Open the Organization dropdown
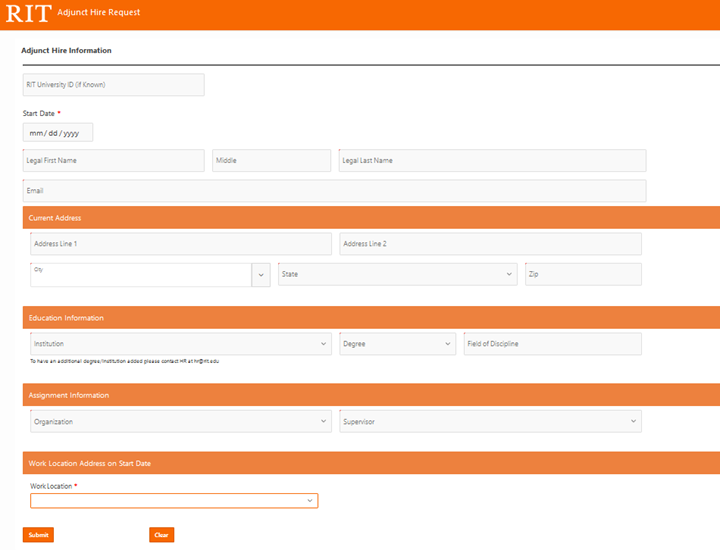720x550 pixels. coord(180,422)
